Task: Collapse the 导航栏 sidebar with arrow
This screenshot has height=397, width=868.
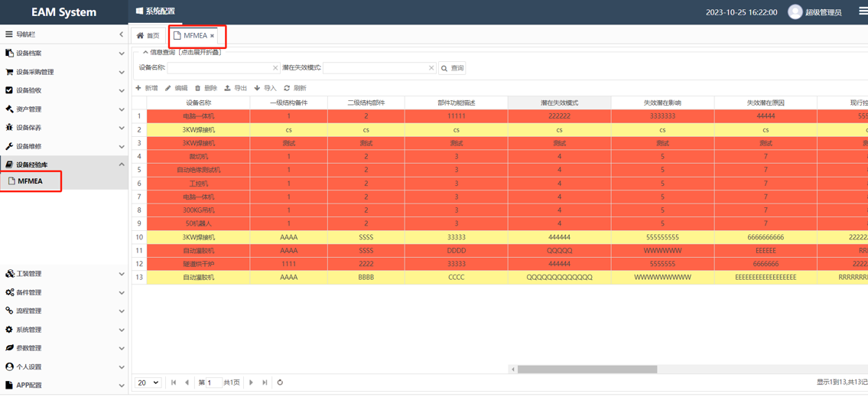Action: coord(121,34)
